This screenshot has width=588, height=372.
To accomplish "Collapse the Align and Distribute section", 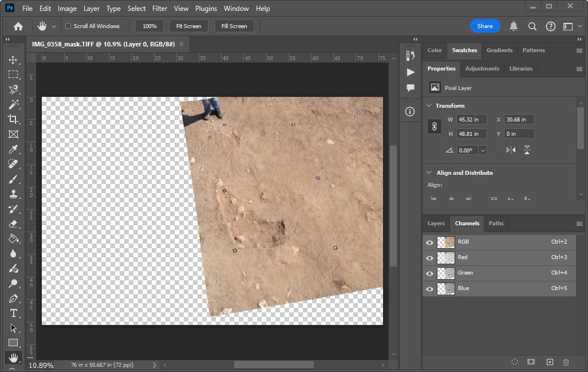I will [429, 173].
